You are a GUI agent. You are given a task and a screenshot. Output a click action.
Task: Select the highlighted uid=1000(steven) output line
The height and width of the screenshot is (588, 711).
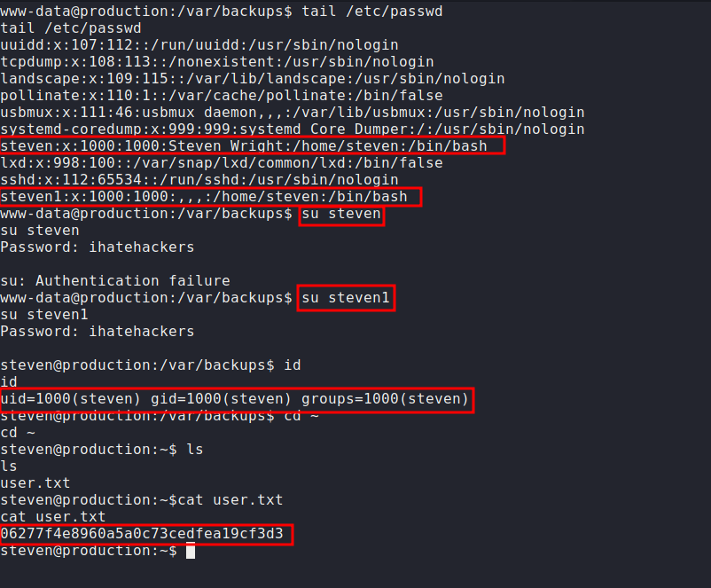pos(236,399)
